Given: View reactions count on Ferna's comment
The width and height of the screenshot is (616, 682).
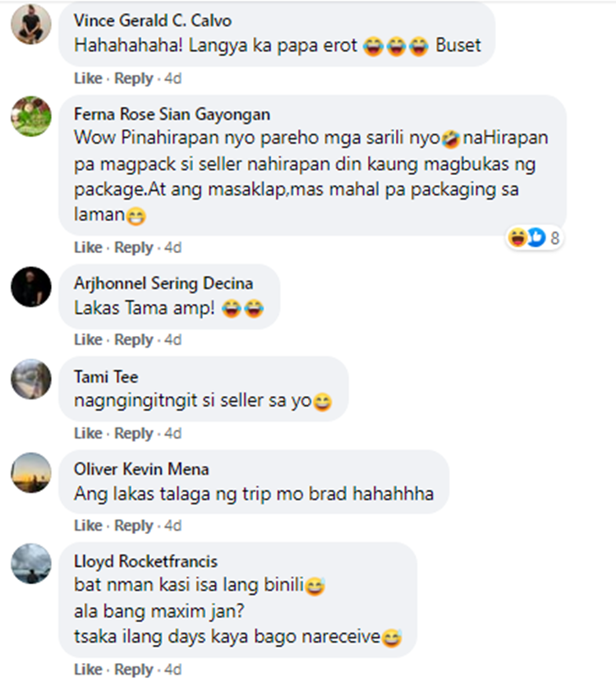Looking at the screenshot, I should (554, 238).
